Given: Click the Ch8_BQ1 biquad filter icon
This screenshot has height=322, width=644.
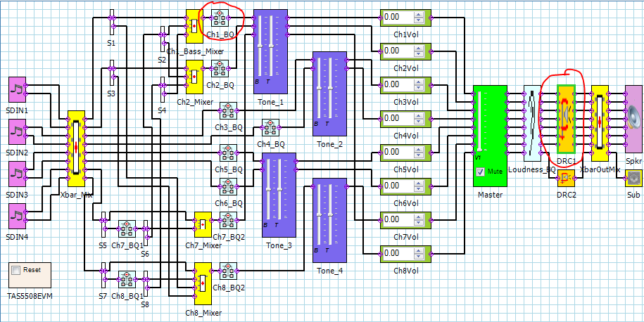Looking at the screenshot, I should tap(127, 279).
